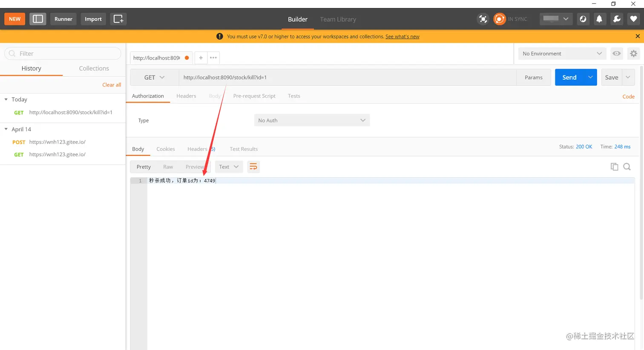Open the No Auth type dropdown
The image size is (644, 350).
(x=312, y=120)
